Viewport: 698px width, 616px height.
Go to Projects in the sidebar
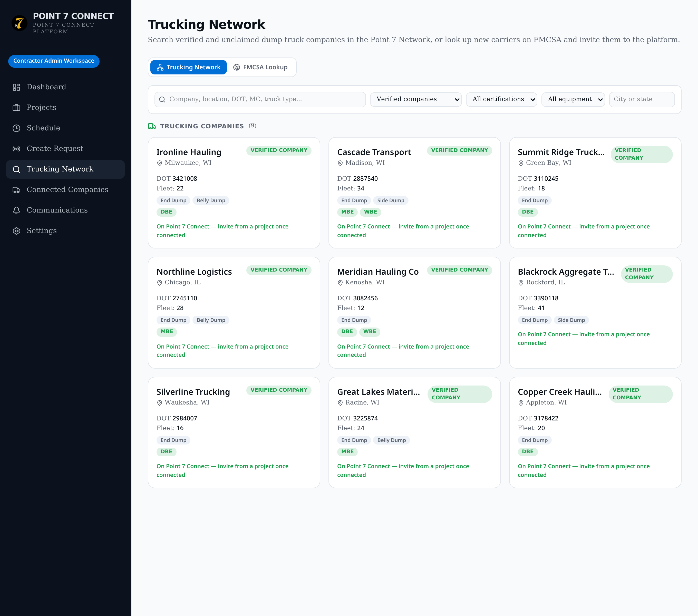click(65, 108)
